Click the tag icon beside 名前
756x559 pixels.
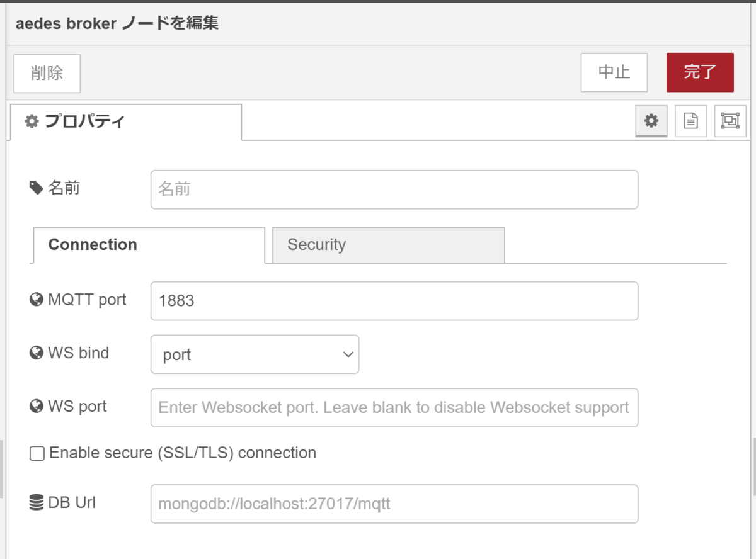point(37,187)
